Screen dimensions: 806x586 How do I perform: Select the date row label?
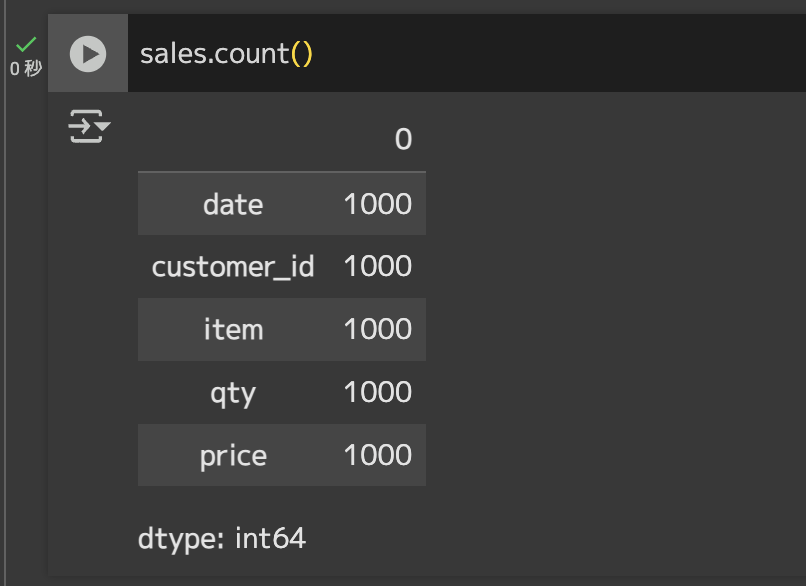click(x=233, y=205)
